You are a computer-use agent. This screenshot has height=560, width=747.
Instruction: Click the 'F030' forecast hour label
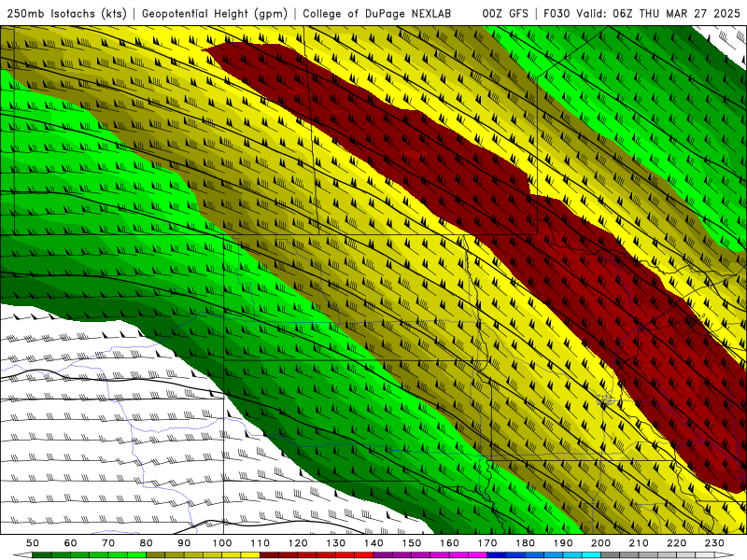pyautogui.click(x=557, y=14)
